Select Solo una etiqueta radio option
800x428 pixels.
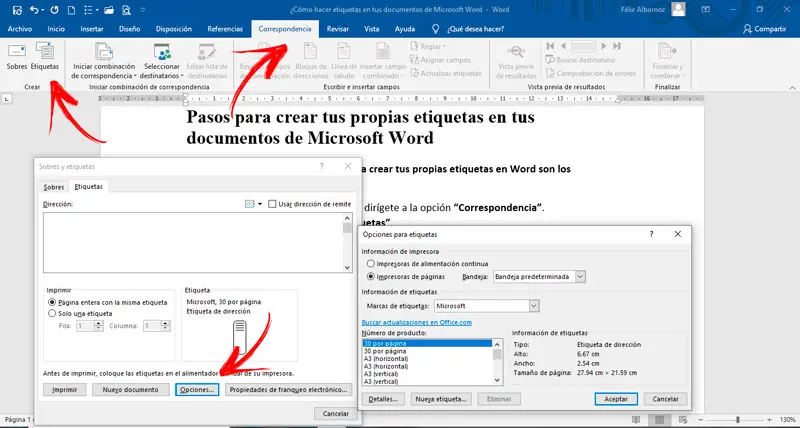pos(52,314)
